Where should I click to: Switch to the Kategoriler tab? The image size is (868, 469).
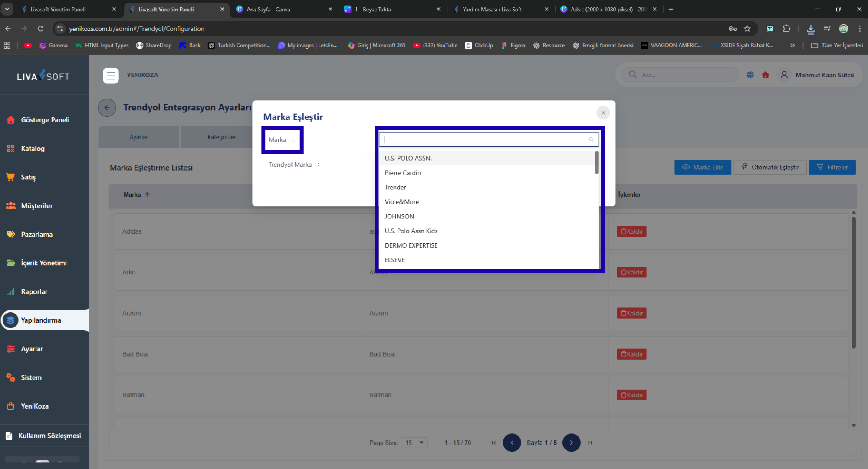(x=221, y=137)
